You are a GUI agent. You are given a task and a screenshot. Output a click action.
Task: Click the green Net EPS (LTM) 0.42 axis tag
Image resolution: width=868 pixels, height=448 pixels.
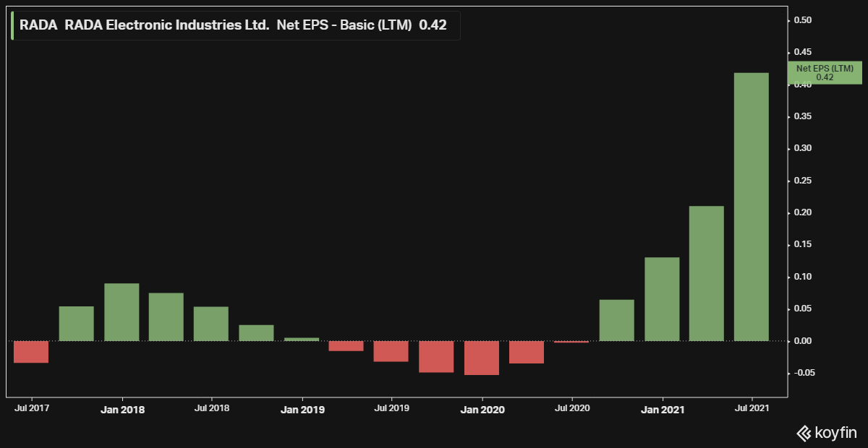tap(825, 72)
